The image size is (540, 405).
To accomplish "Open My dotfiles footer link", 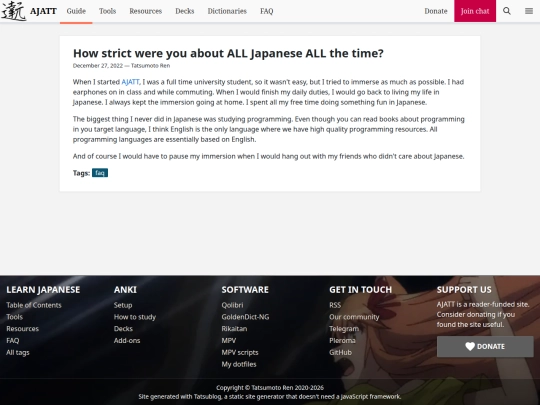I will click(239, 364).
